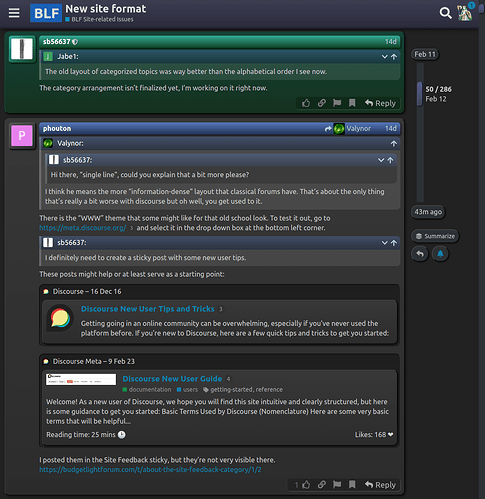Expand the Jabe1 quote with chevron
485x499 pixels.
point(384,57)
